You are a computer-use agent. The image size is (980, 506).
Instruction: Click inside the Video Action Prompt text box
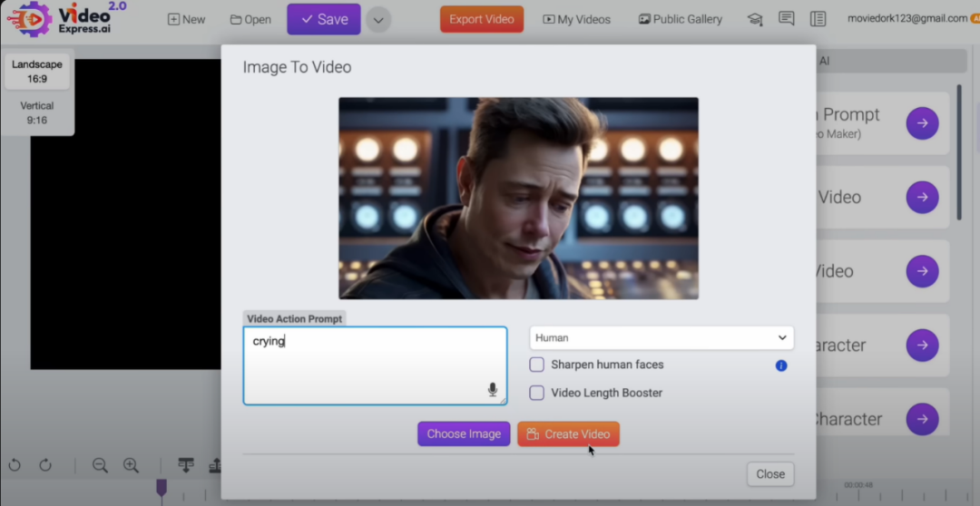tap(375, 365)
